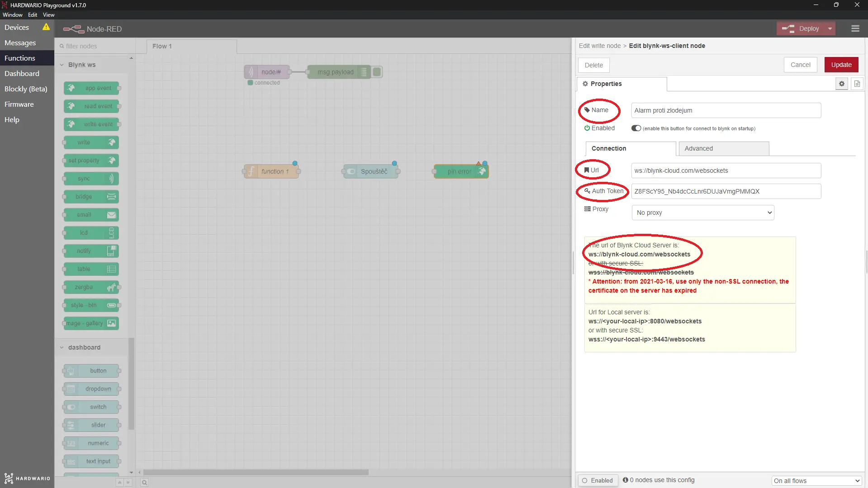Open the View menu
Screen dimensions: 868x488
pyautogui.click(x=48, y=15)
